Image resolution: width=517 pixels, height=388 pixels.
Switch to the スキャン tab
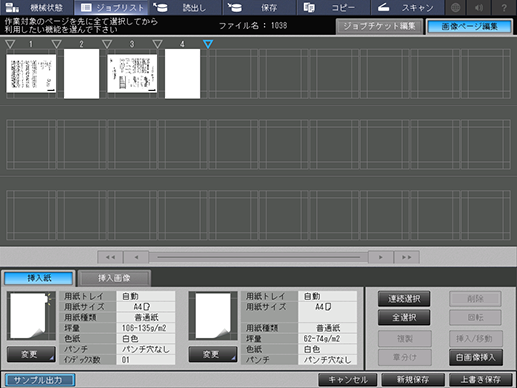[407, 7]
